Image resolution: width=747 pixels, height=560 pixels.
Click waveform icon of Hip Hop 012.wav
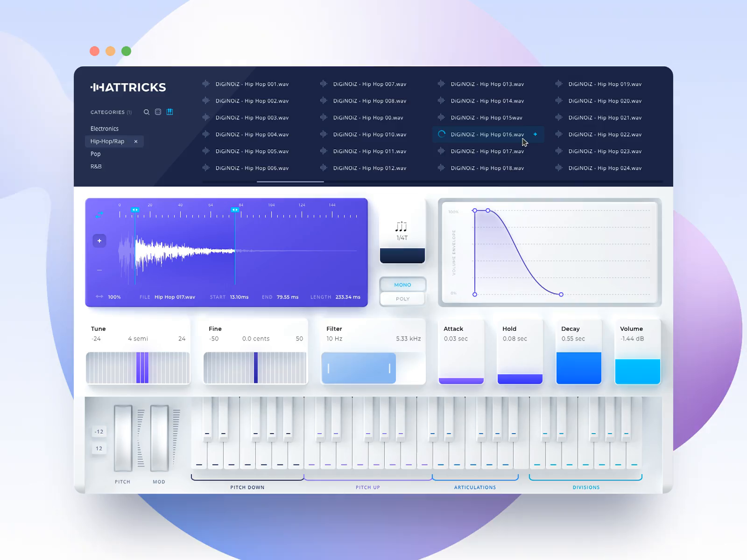click(324, 168)
